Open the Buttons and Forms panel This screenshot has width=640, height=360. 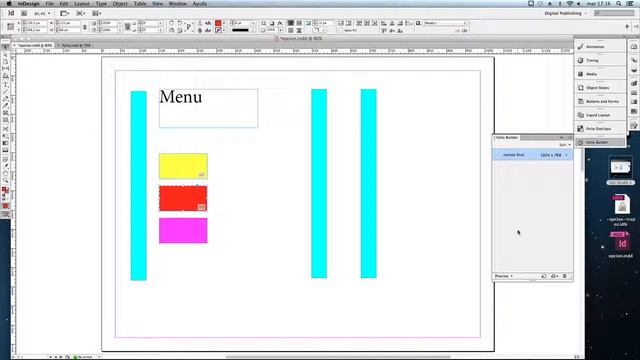(x=600, y=101)
